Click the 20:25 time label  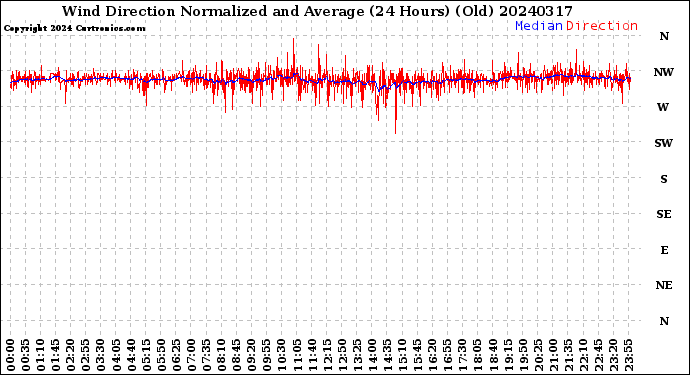(x=538, y=355)
